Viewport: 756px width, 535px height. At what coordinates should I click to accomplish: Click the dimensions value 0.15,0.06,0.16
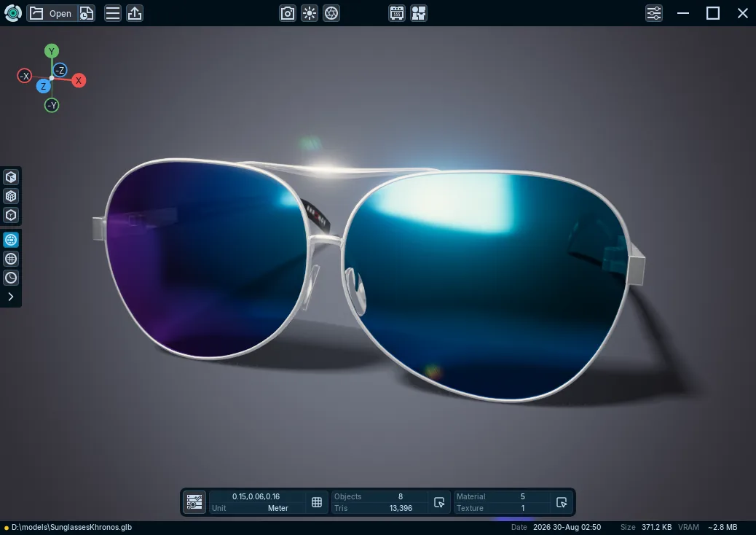click(x=256, y=496)
